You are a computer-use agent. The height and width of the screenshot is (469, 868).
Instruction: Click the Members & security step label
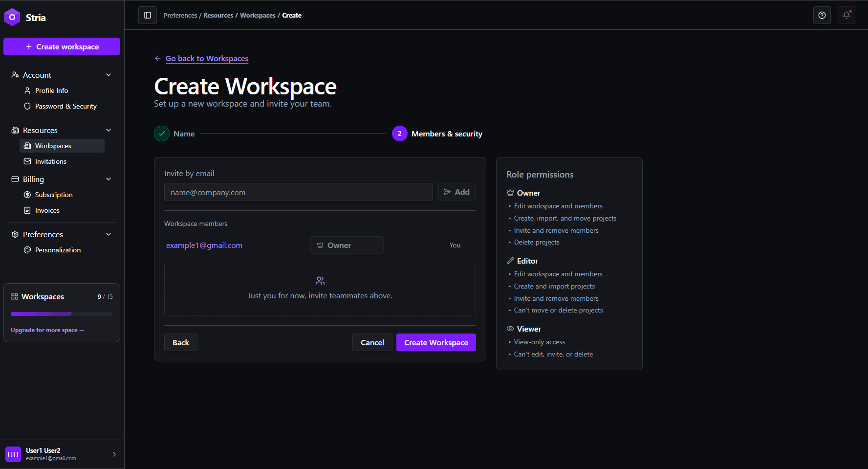pos(447,134)
